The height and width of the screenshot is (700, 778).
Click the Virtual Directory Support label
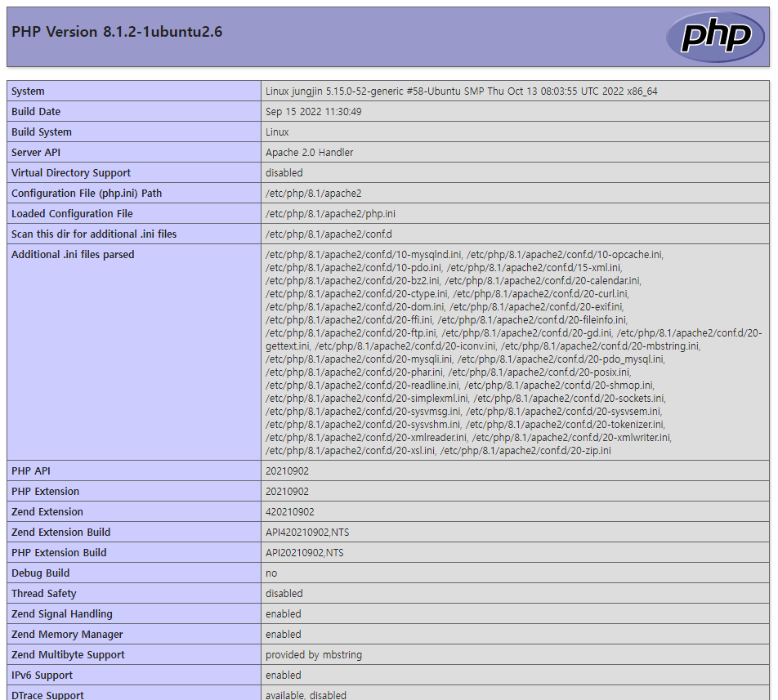(71, 172)
